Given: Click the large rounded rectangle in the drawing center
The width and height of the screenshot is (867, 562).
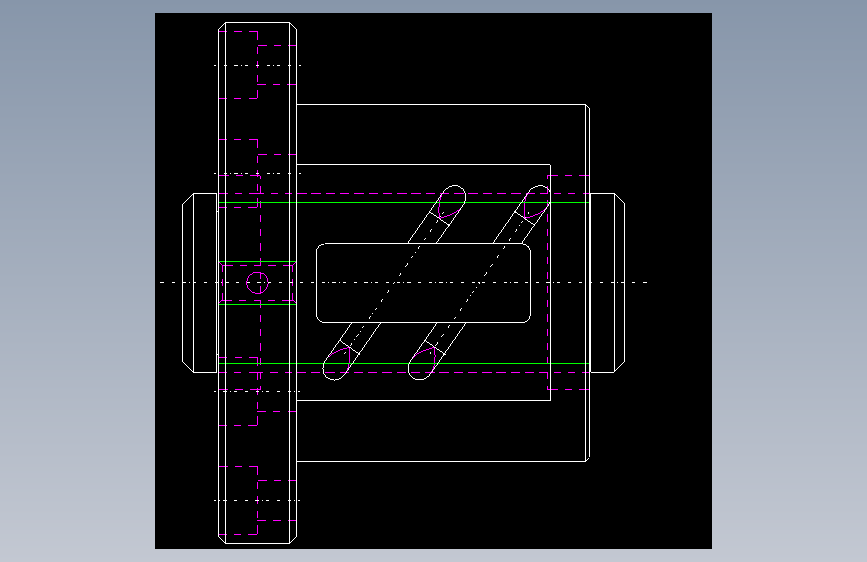Looking at the screenshot, I should click(424, 283).
